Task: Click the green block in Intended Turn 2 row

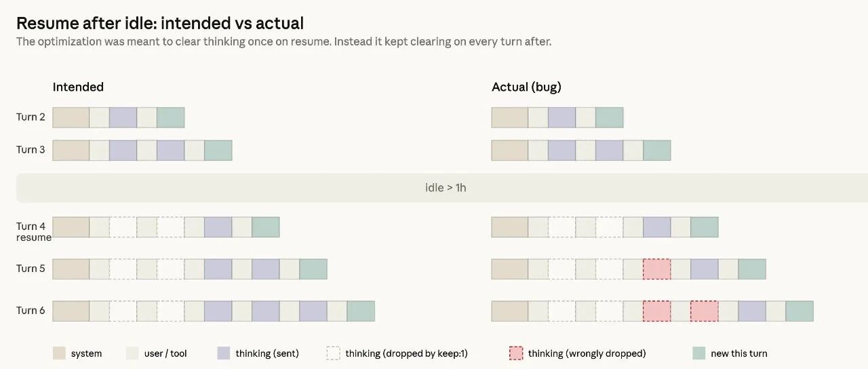Action: [170, 117]
